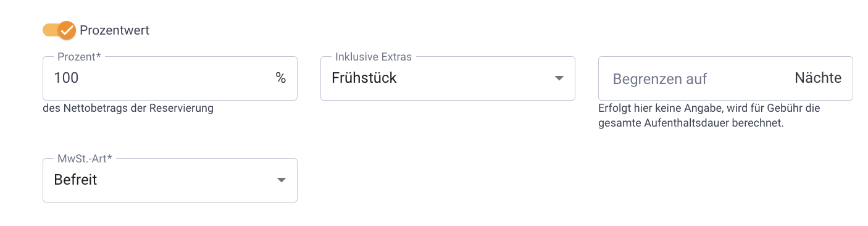Image resolution: width=868 pixels, height=226 pixels.
Task: Click hint text des Nettobetrags der Reservierung
Action: (128, 109)
